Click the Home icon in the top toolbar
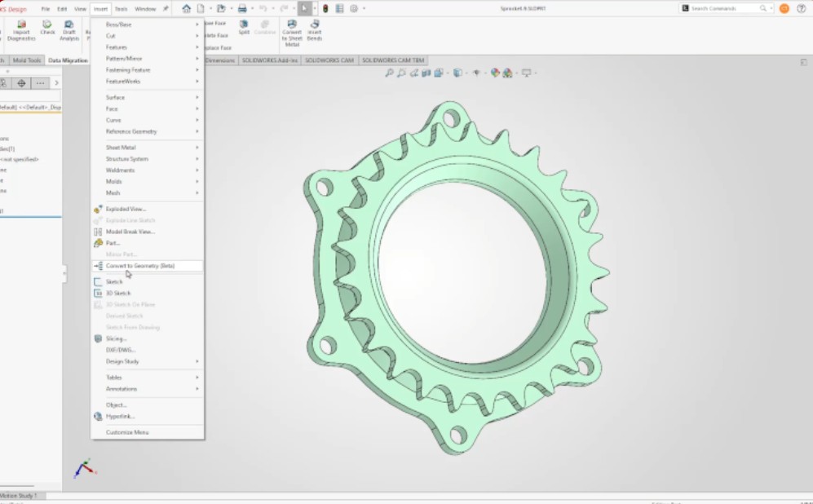This screenshot has width=813, height=504. click(187, 8)
